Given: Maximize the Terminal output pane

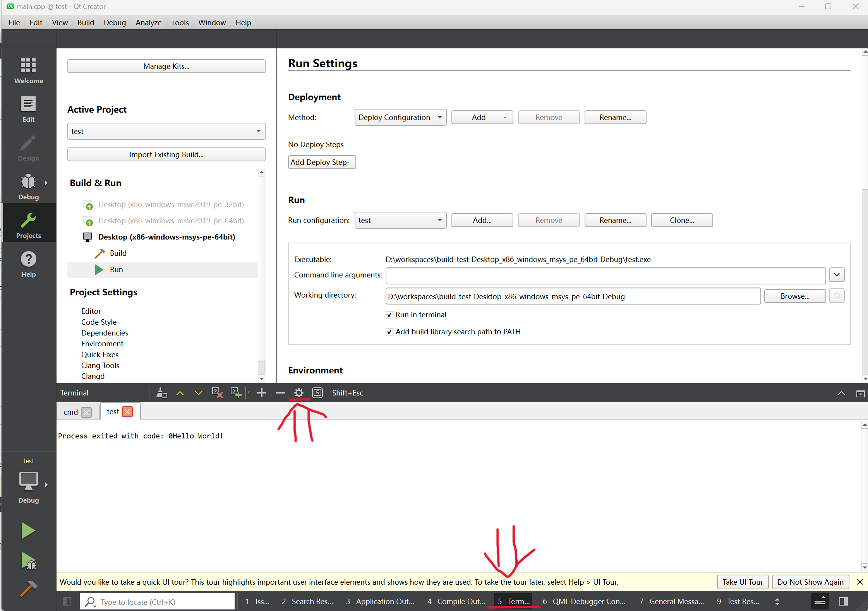Looking at the screenshot, I should pyautogui.click(x=841, y=394).
